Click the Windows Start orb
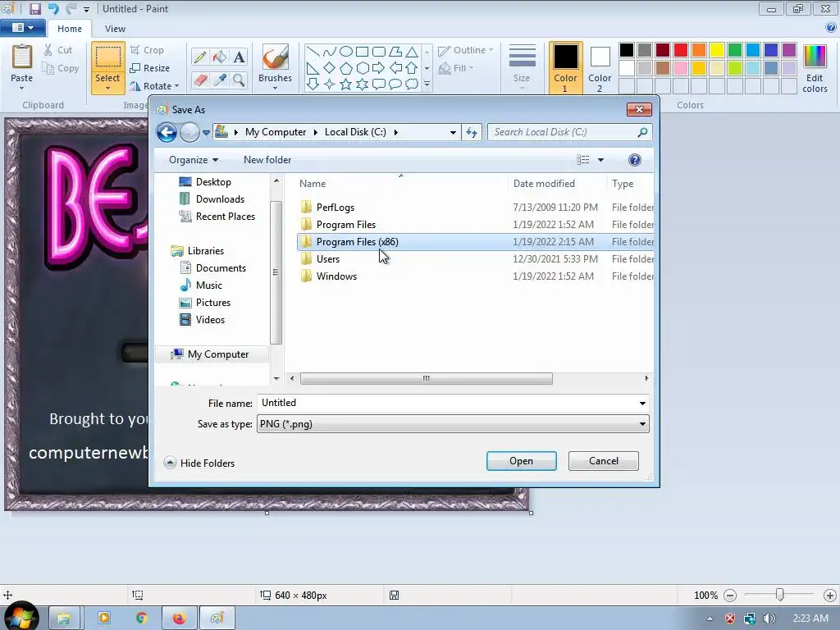The image size is (840, 630). click(x=21, y=617)
